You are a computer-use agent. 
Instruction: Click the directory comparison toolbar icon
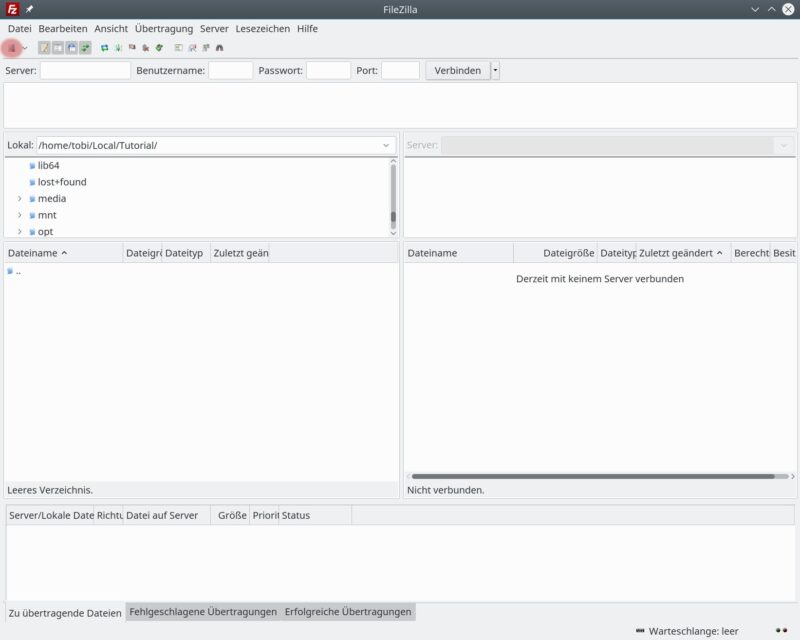[x=192, y=48]
